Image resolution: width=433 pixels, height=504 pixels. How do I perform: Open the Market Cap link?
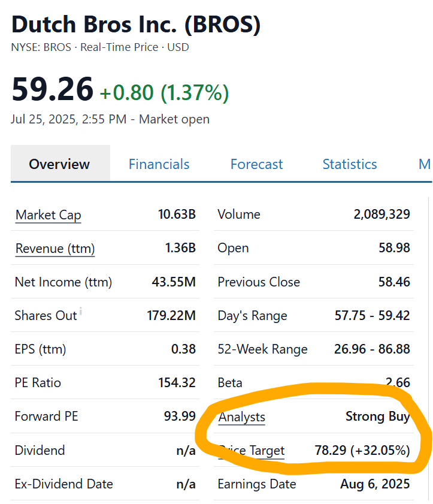click(x=48, y=215)
